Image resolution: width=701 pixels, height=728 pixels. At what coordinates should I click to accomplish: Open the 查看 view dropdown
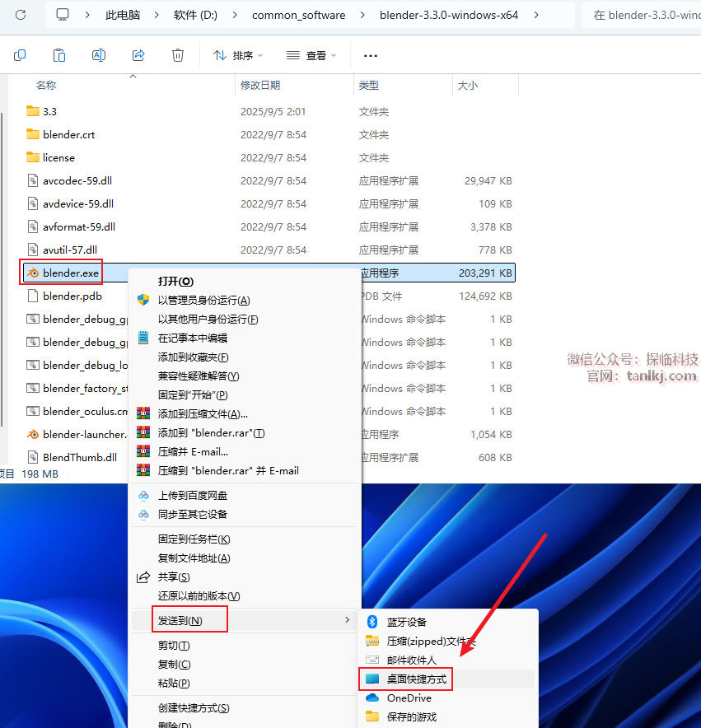tap(311, 56)
